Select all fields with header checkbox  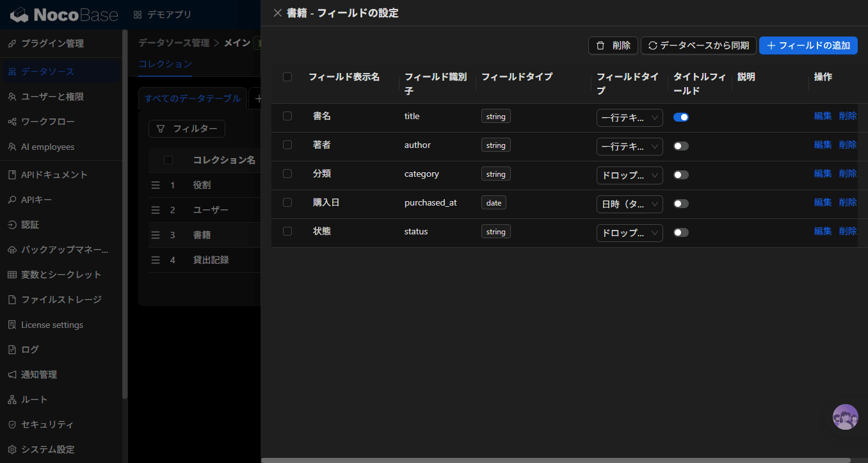287,77
